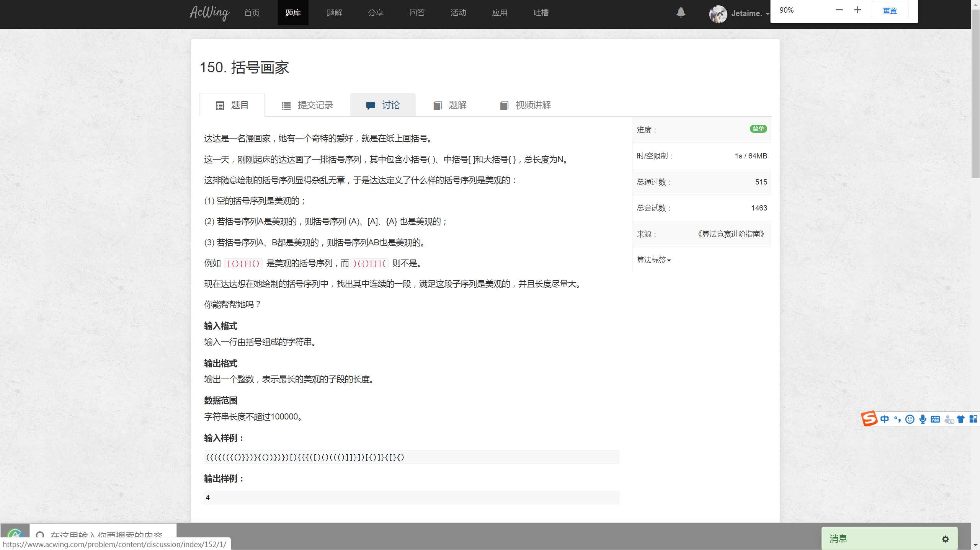
Task: Activate Sogou voice input microphone
Action: pyautogui.click(x=923, y=419)
